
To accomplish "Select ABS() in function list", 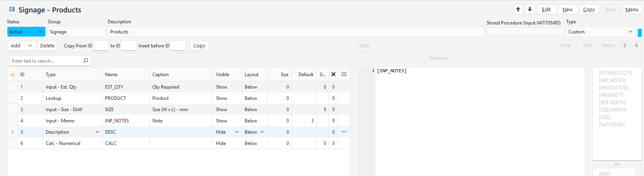I will 604,174.
